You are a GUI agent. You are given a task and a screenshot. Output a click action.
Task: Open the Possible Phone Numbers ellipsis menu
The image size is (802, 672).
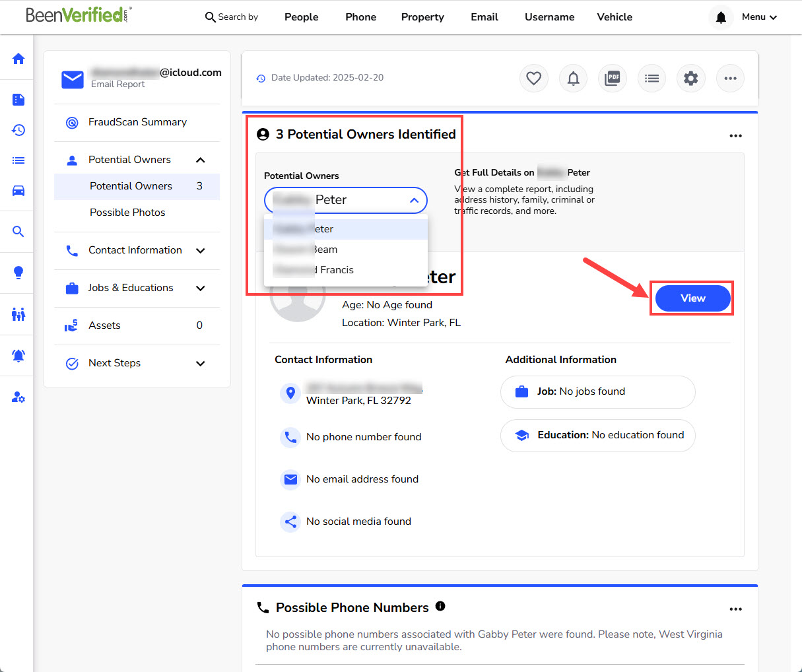[x=735, y=609]
